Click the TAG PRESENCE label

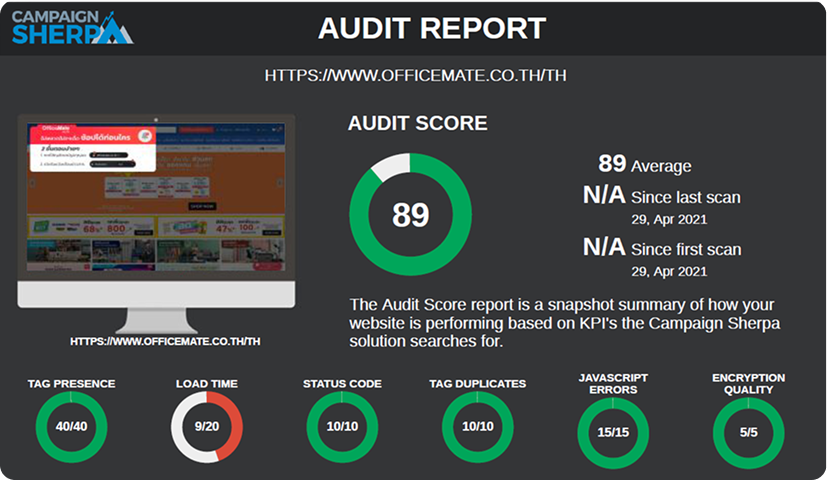(x=72, y=383)
